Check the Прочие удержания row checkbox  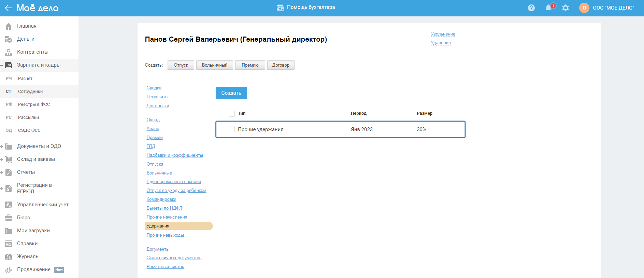(x=232, y=129)
